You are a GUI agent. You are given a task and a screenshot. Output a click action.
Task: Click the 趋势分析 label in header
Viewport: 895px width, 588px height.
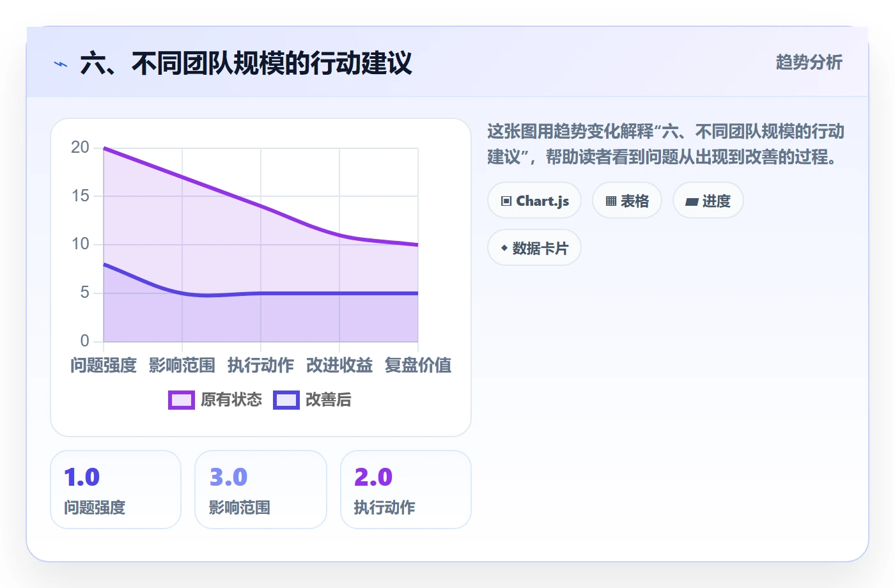tap(809, 63)
